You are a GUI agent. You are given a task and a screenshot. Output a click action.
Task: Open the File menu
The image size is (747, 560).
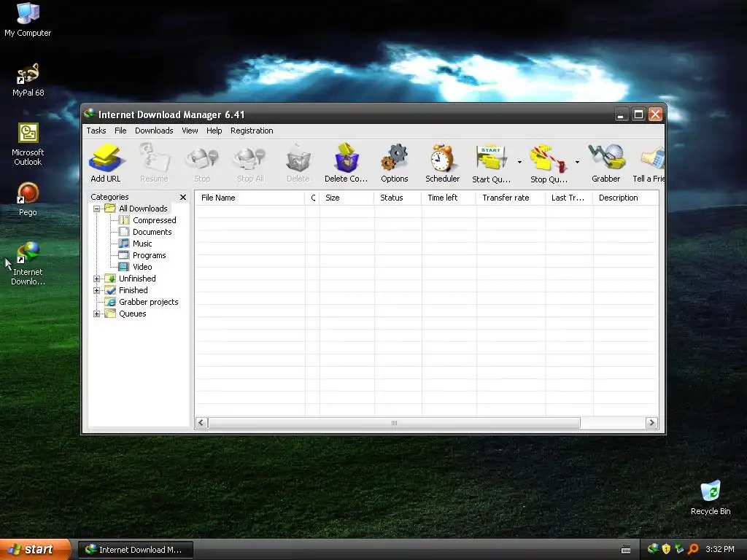tap(120, 131)
